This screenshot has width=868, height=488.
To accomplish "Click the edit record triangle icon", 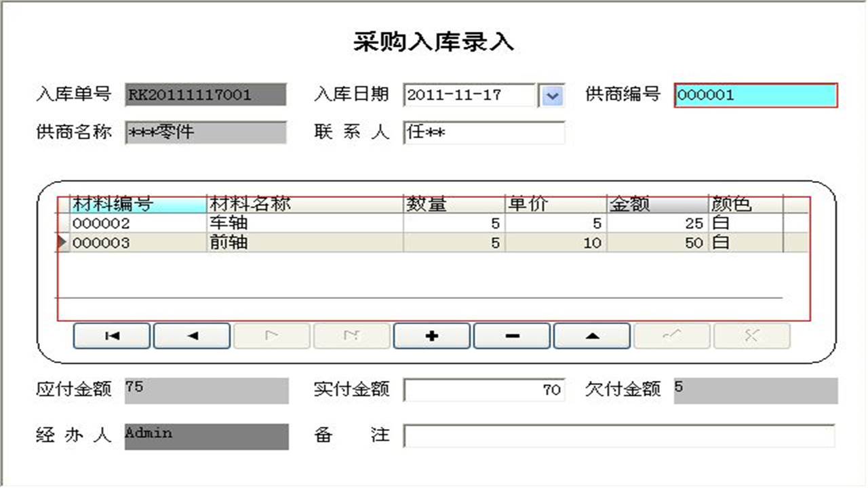I will tap(591, 335).
